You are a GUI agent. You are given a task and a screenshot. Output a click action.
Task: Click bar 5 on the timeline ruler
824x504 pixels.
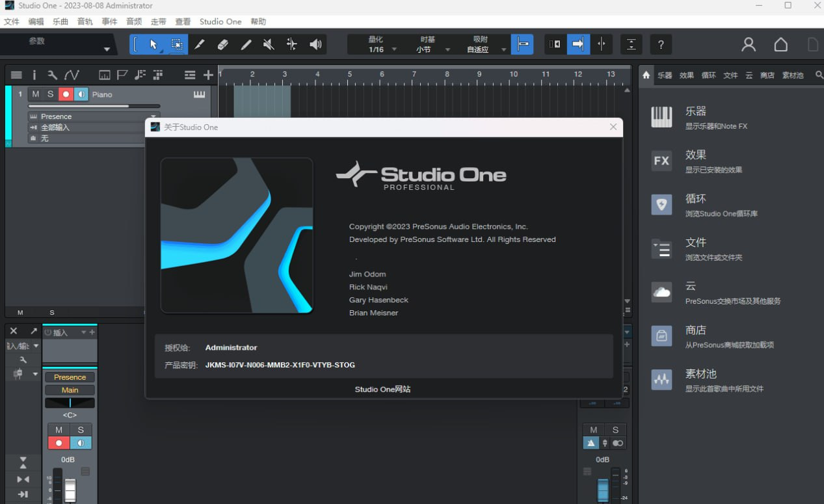coord(349,75)
